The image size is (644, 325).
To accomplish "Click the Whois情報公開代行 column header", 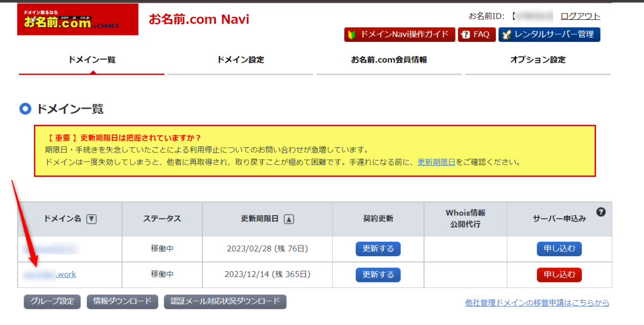I will pos(465,219).
